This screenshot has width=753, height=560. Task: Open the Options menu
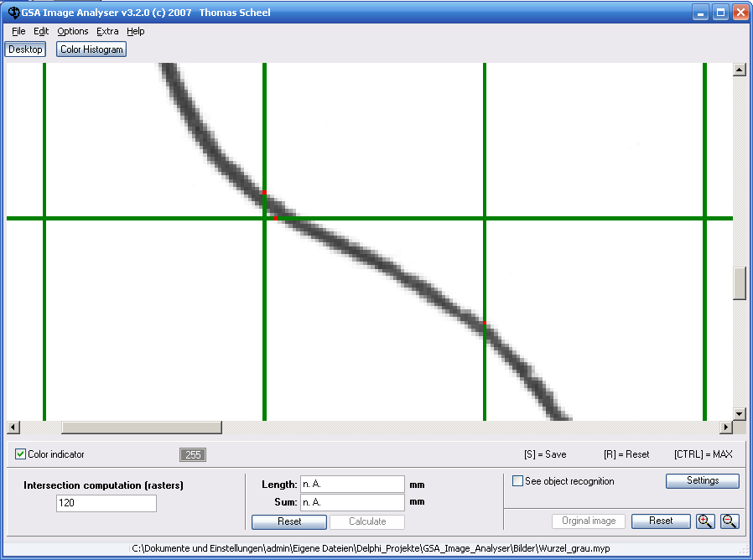72,31
